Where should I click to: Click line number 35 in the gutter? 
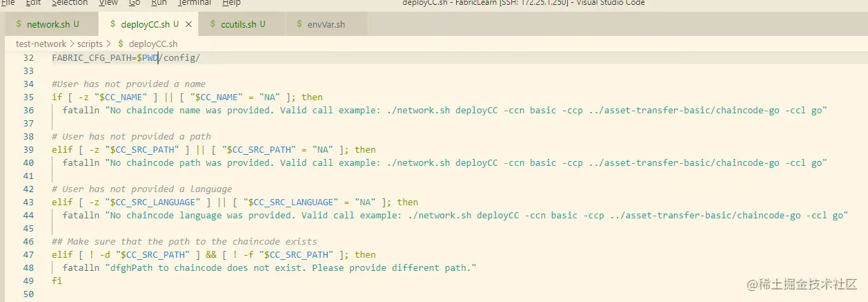pyautogui.click(x=28, y=97)
